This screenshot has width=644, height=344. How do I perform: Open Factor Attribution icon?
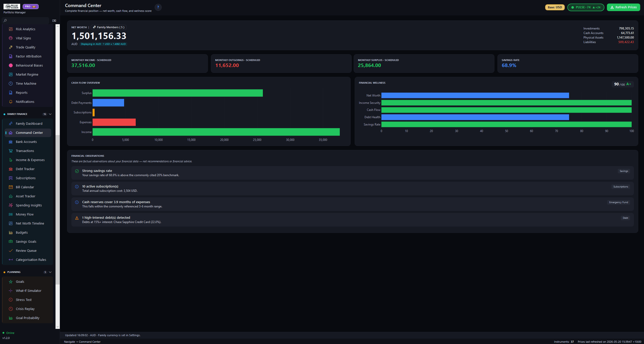coord(11,56)
